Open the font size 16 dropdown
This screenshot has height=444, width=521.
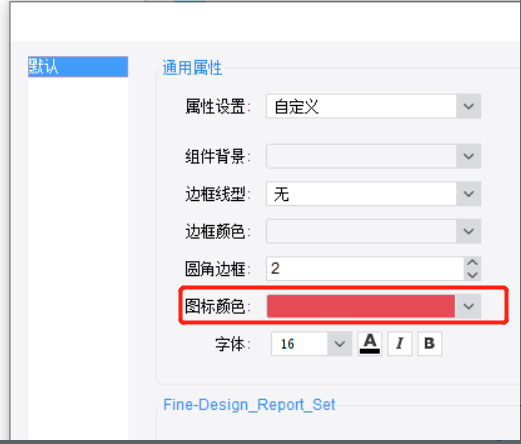(x=340, y=344)
